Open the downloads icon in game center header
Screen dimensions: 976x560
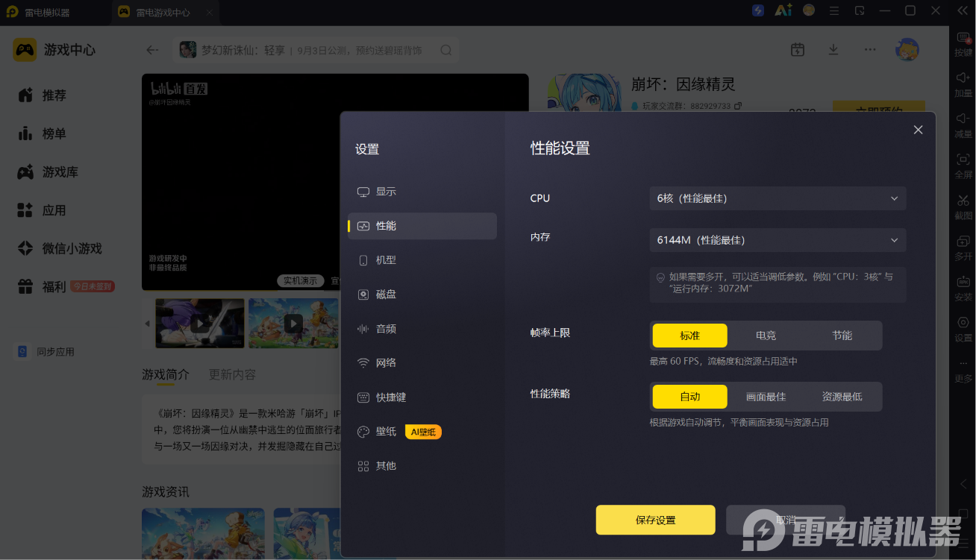point(833,50)
